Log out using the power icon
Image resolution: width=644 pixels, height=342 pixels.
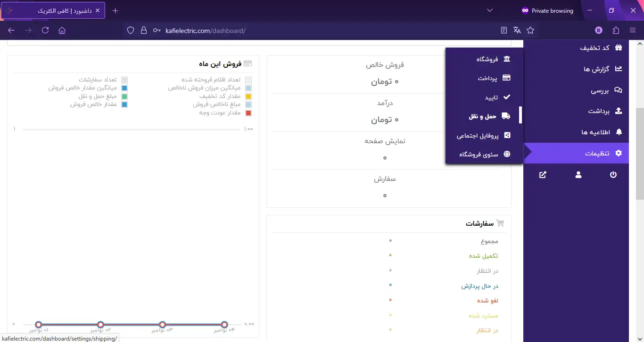[x=613, y=174]
